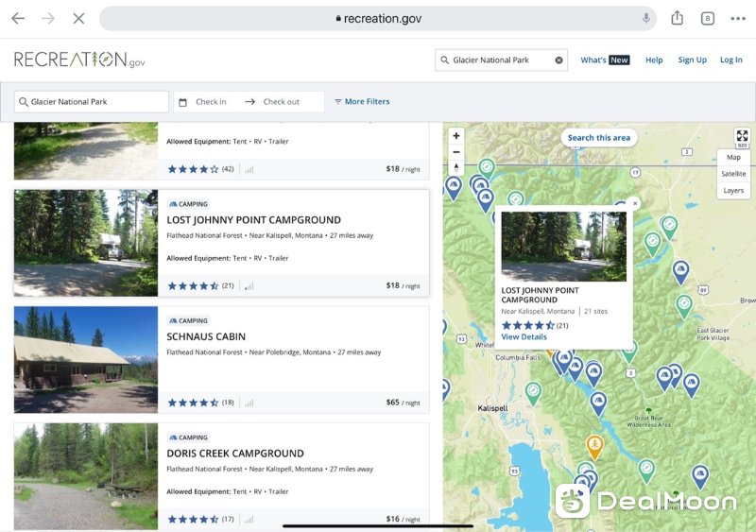The height and width of the screenshot is (532, 756).
Task: Click Kalispell label on map
Action: pos(492,408)
